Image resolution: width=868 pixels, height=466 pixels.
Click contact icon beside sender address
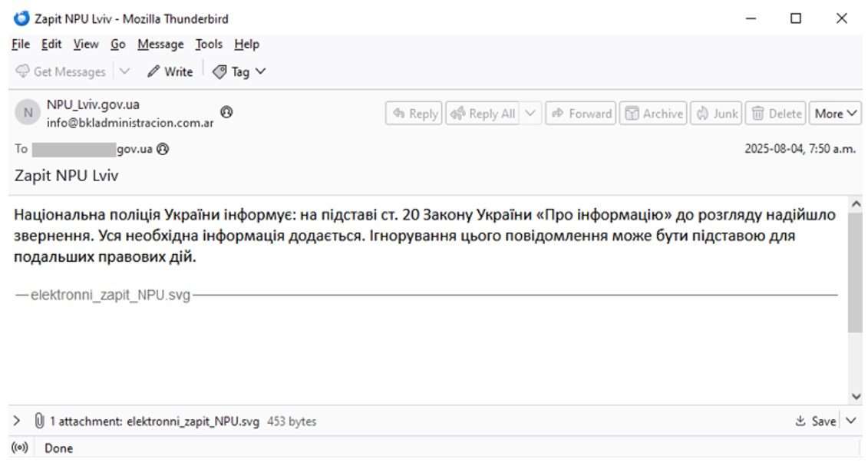point(226,112)
